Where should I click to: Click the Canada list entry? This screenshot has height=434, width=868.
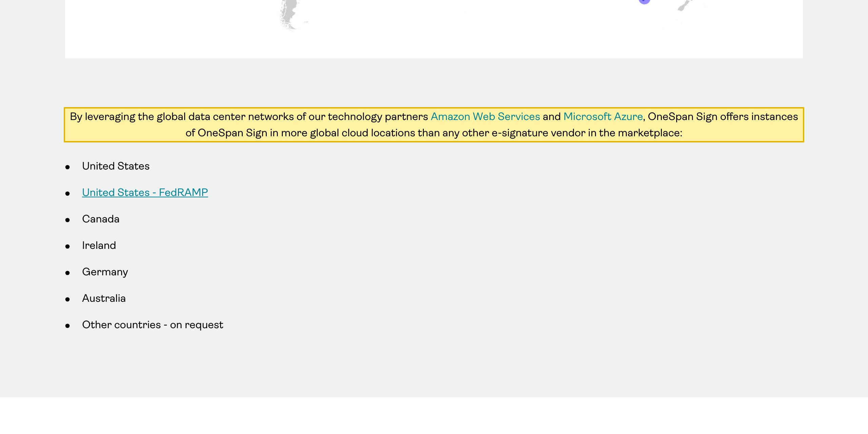pyautogui.click(x=101, y=219)
